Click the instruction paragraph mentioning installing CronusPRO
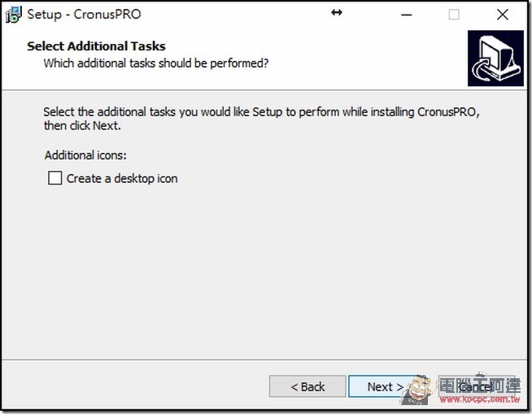The image size is (532, 414). click(x=262, y=119)
